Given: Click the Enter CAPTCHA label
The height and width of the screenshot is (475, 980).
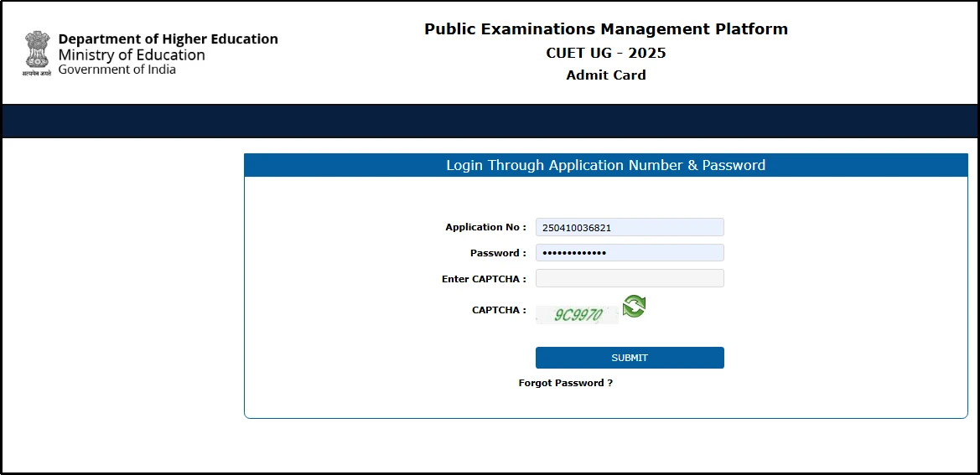Looking at the screenshot, I should [x=484, y=279].
